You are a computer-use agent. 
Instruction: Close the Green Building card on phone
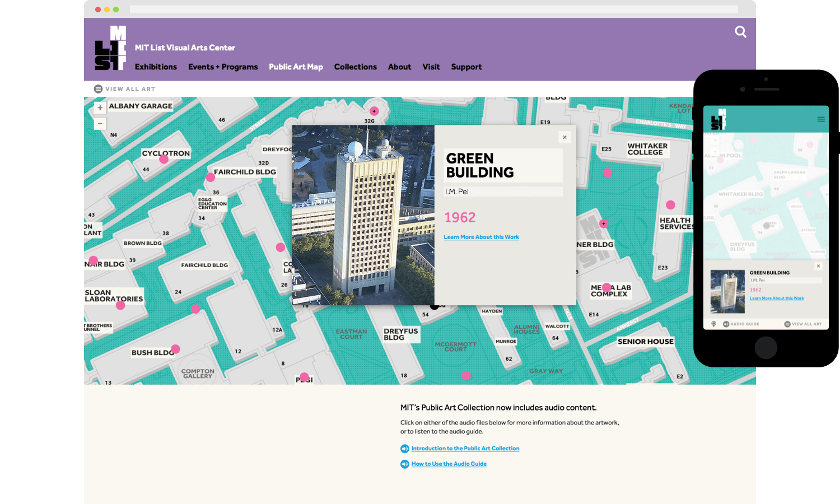[818, 266]
